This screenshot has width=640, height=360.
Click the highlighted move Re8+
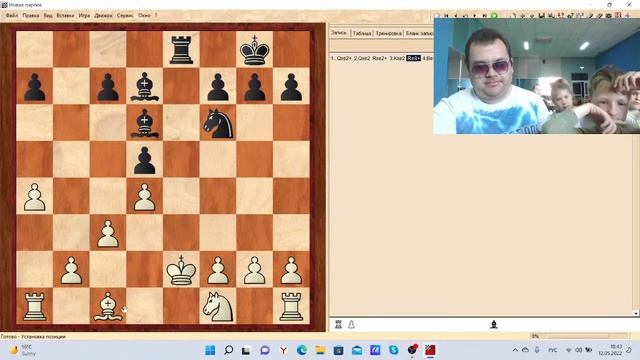413,58
